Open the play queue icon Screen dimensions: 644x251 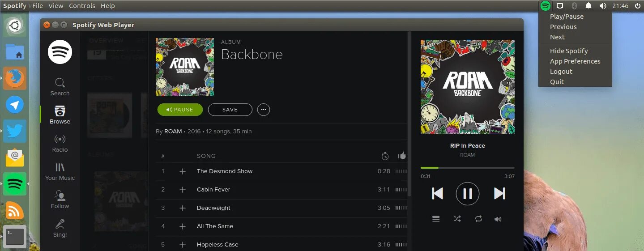pos(436,219)
